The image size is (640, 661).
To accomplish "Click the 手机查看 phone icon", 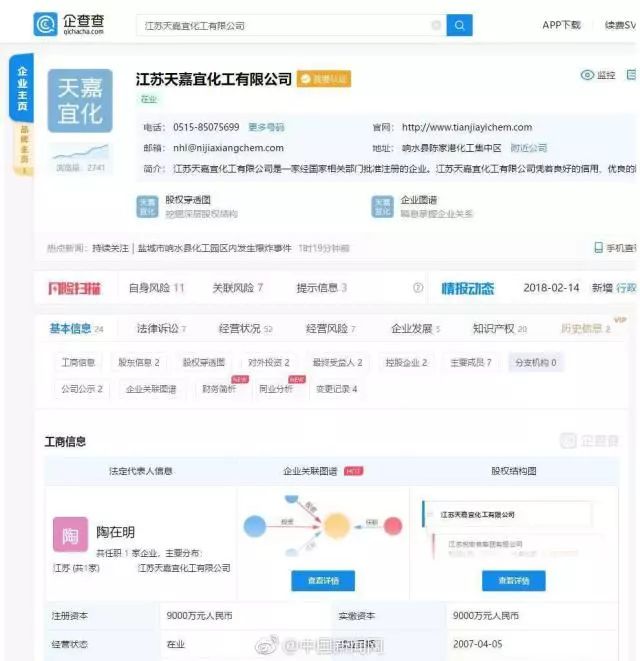I will 599,247.
